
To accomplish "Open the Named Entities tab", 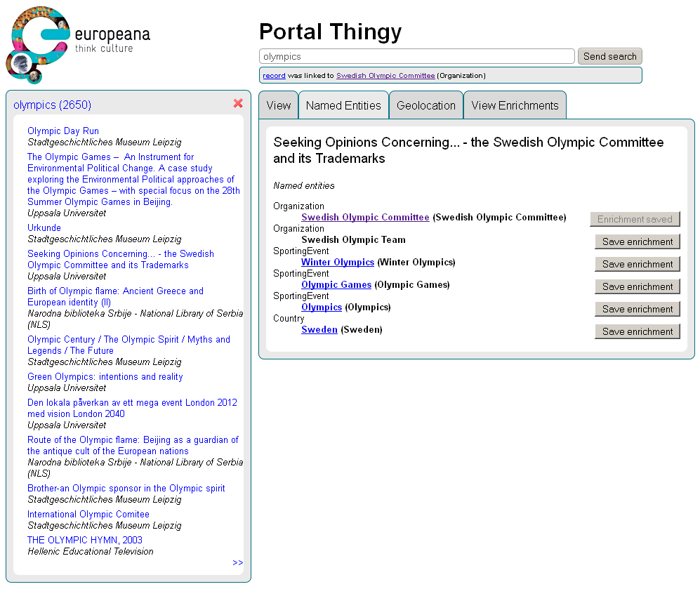I will pyautogui.click(x=343, y=106).
